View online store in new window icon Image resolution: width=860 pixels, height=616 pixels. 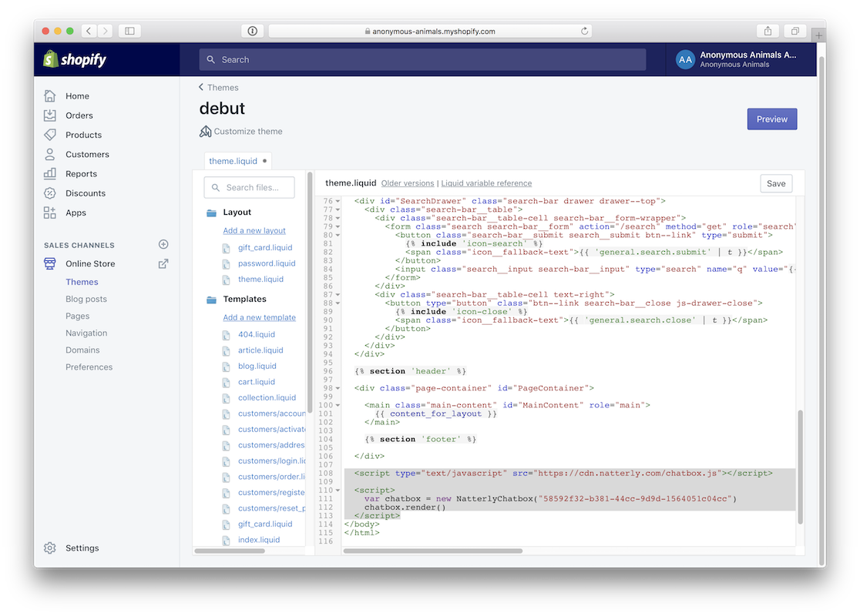point(163,263)
